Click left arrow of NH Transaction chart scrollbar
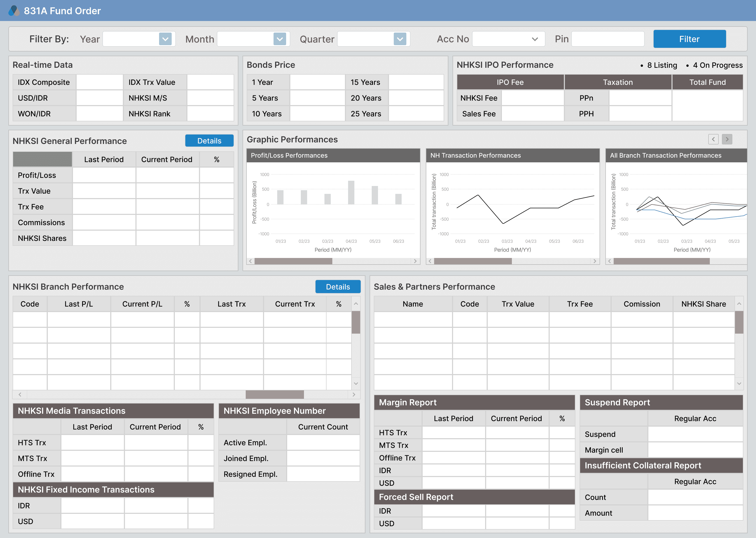Image resolution: width=756 pixels, height=538 pixels. coord(430,261)
